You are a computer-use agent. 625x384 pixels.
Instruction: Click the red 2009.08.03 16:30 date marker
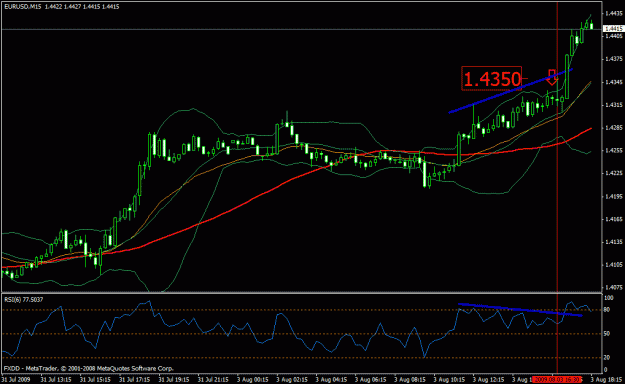pyautogui.click(x=558, y=379)
